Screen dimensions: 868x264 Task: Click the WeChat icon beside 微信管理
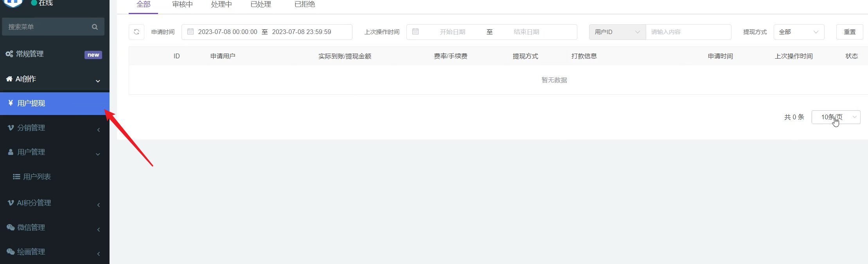pos(11,227)
